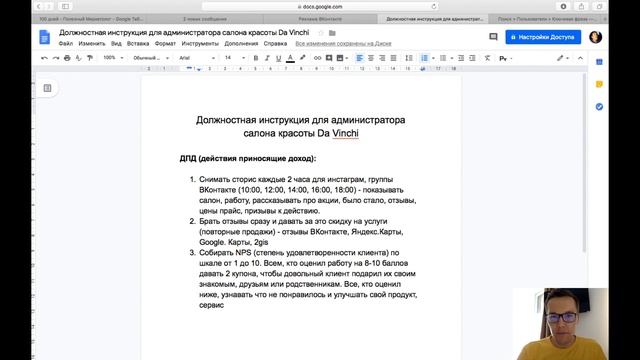
Task: Open Calendar in the side panel
Action: pos(599,62)
